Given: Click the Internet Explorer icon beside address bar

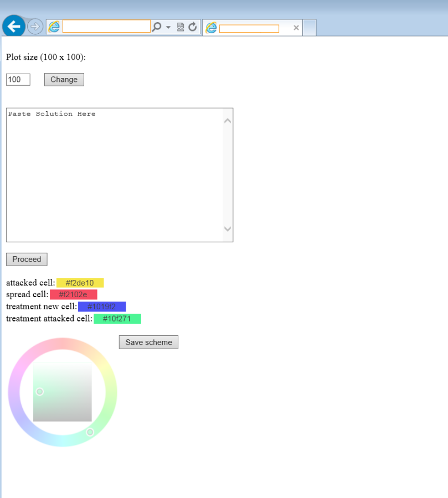Looking at the screenshot, I should (54, 27).
